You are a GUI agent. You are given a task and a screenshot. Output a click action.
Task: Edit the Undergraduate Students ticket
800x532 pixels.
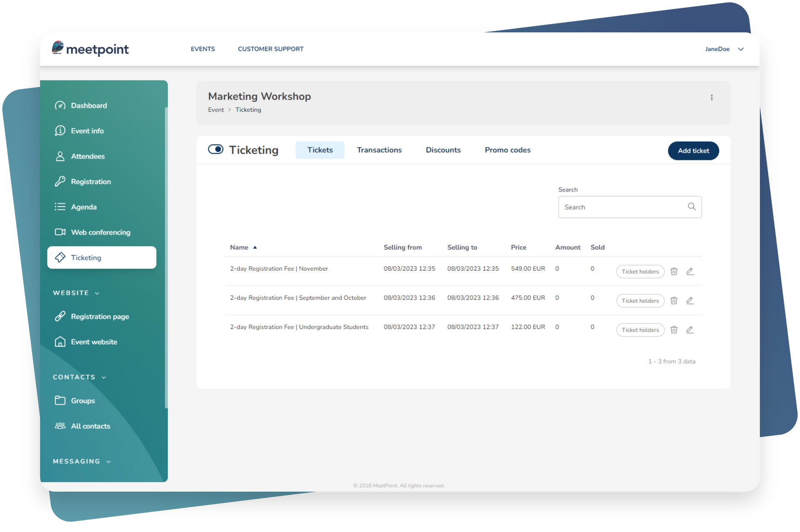point(690,330)
